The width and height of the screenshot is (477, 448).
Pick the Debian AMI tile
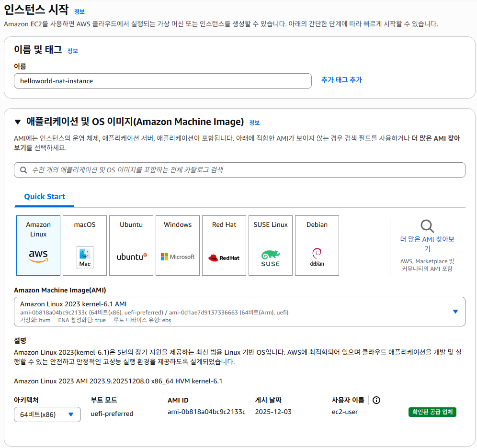coord(317,245)
